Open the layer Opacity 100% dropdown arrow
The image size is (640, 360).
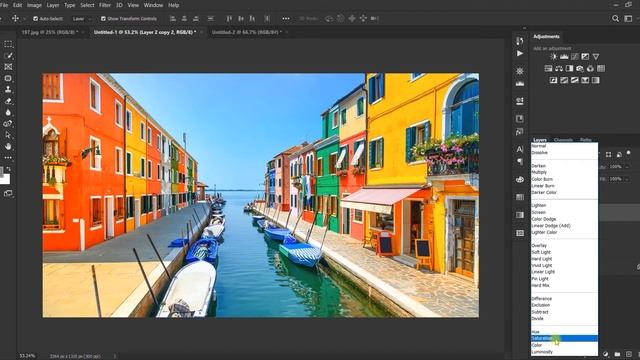click(x=627, y=167)
